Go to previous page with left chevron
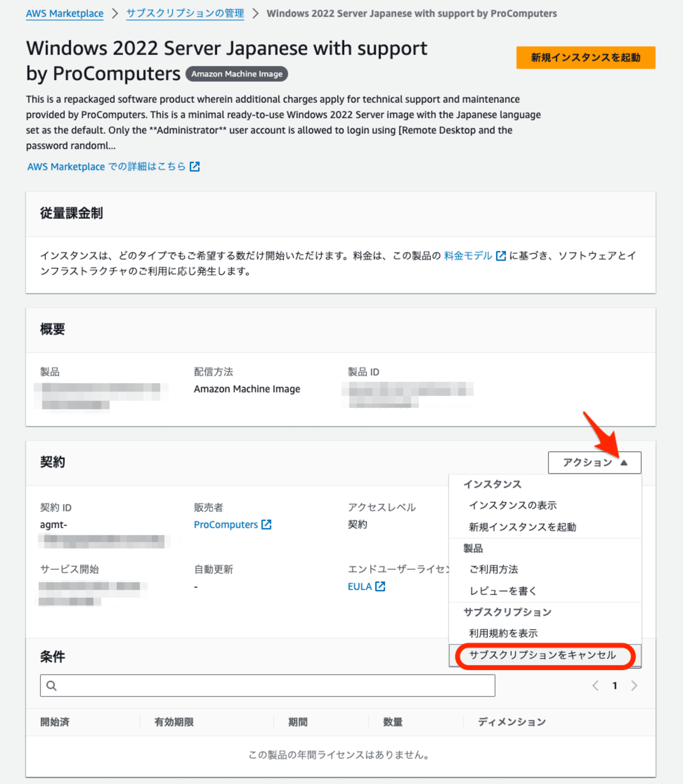 pyautogui.click(x=595, y=686)
